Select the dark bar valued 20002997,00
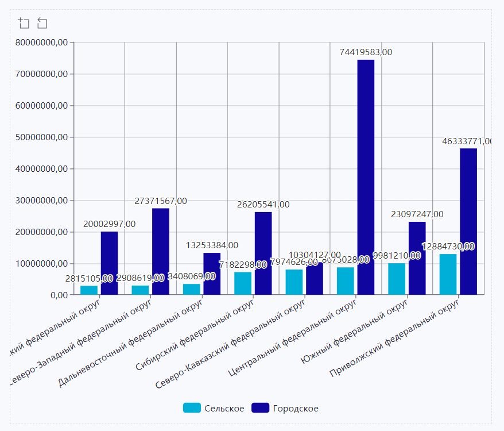 [109, 263]
